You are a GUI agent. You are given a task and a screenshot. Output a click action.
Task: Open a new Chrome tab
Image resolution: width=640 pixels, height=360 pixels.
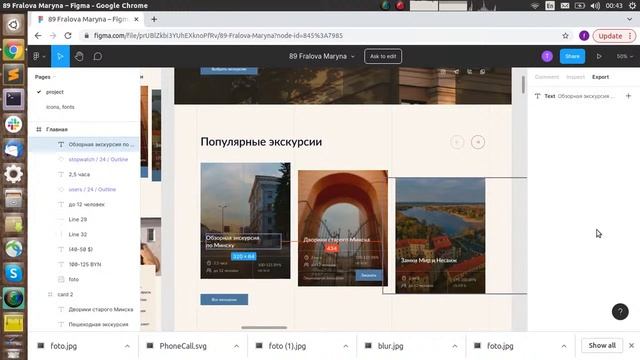pos(154,19)
